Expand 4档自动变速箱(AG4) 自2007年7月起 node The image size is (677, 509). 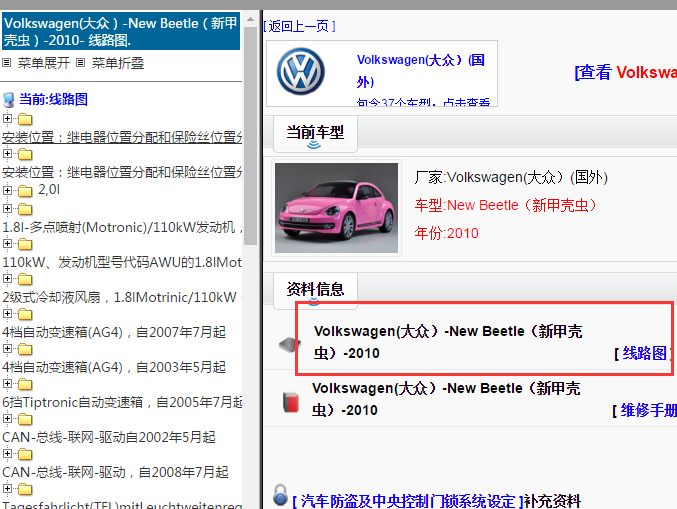tap(7, 313)
